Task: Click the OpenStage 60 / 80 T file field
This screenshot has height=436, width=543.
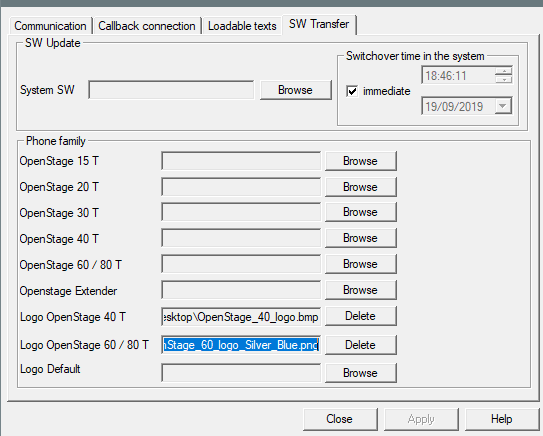Action: [241, 264]
